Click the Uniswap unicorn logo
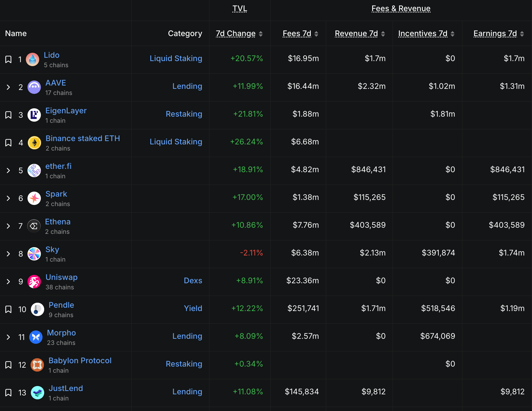 tap(34, 282)
